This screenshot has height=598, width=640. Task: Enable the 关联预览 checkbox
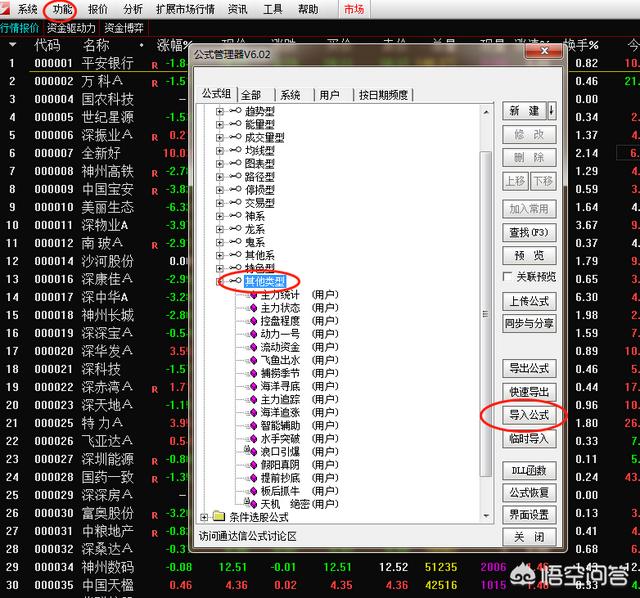[508, 277]
